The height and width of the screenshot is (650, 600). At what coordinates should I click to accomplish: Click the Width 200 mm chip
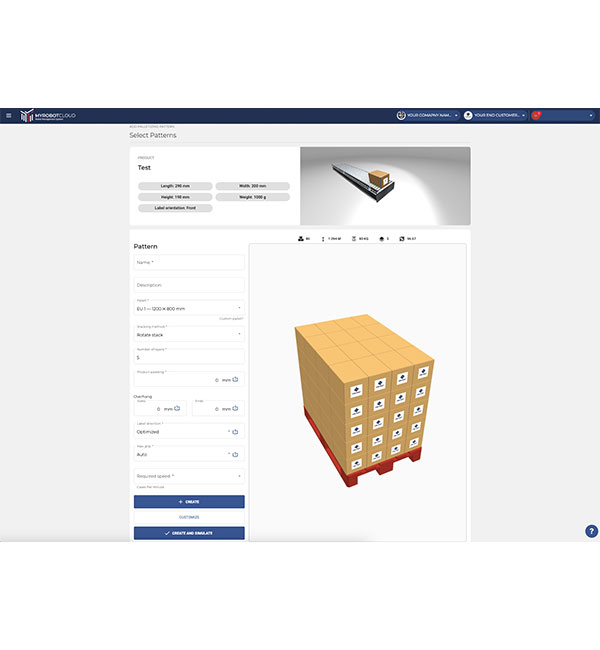point(253,186)
